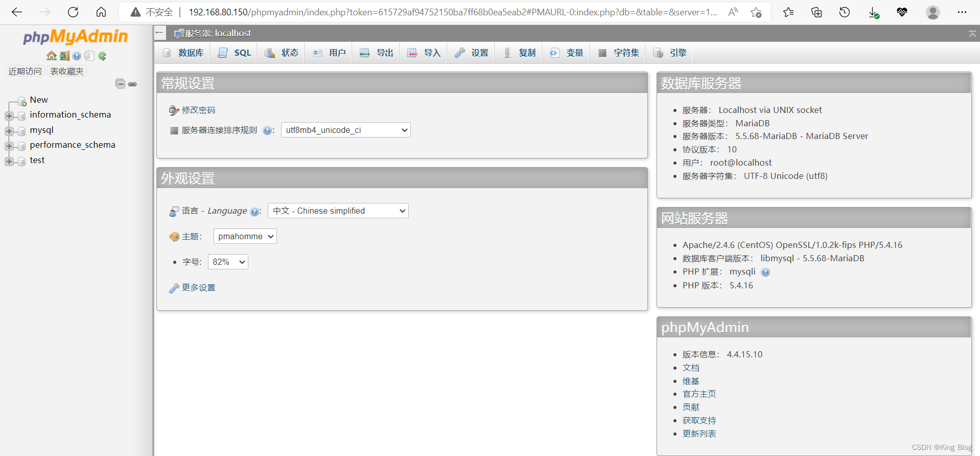Viewport: 980px width, 456px height.
Task: Click help icon beside mysqli extension
Action: 765,272
